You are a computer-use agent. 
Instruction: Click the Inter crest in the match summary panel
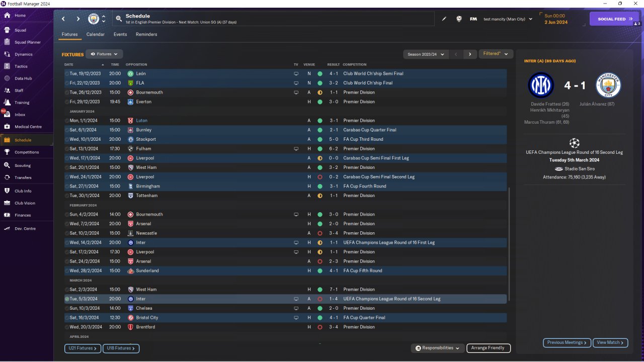point(541,85)
